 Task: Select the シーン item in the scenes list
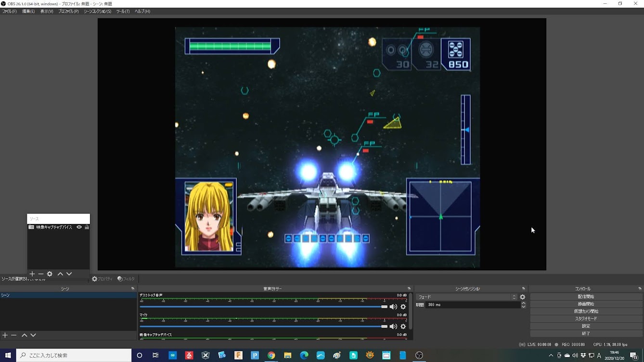68,295
